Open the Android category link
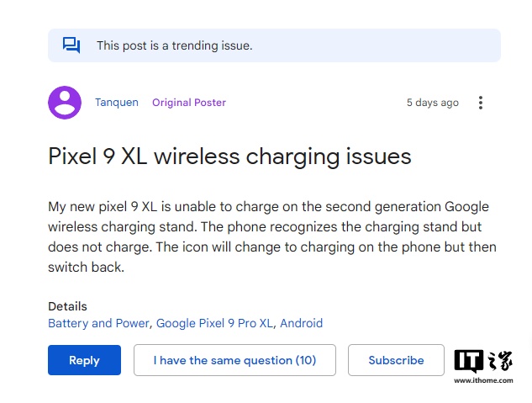 [x=301, y=323]
